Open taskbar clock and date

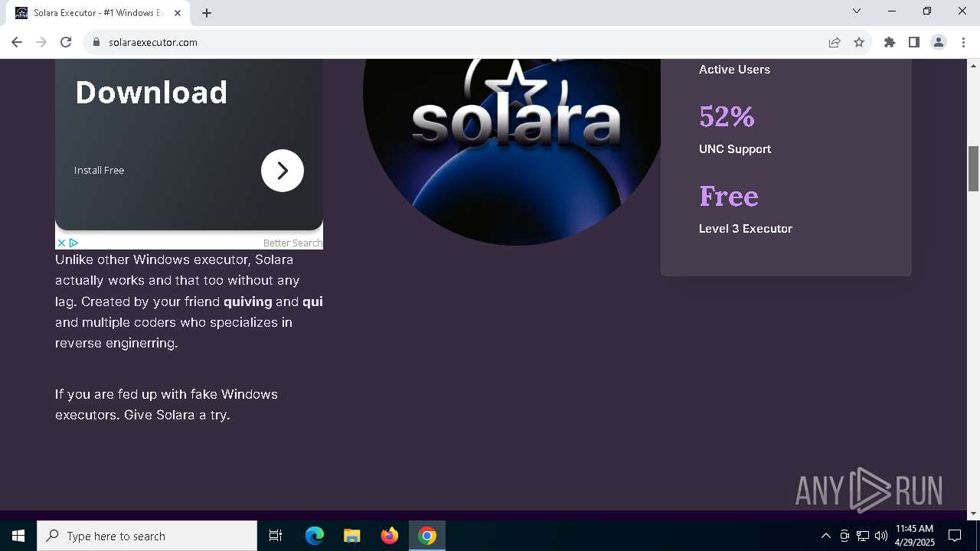915,536
